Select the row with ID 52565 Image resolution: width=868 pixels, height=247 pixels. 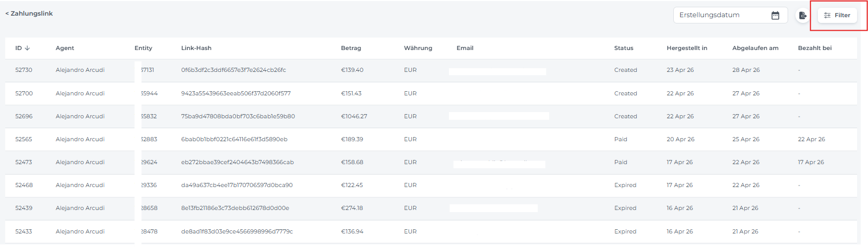431,139
